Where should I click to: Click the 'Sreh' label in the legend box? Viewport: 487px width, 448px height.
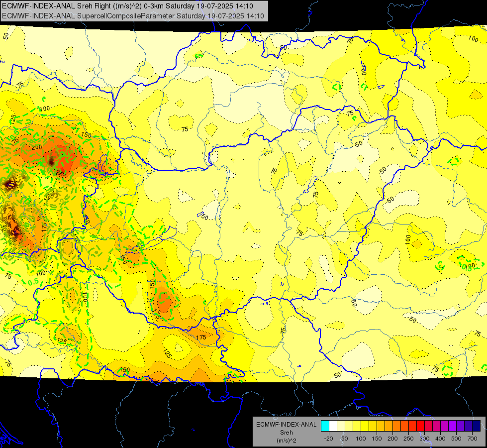click(286, 433)
